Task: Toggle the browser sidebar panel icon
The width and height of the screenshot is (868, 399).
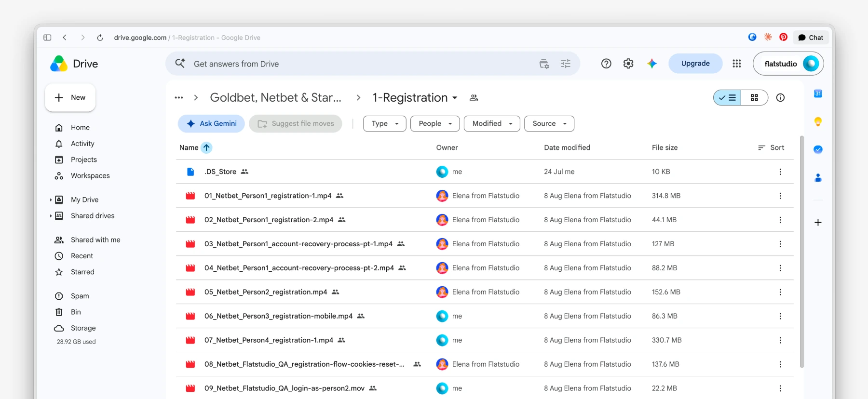Action: [x=47, y=38]
